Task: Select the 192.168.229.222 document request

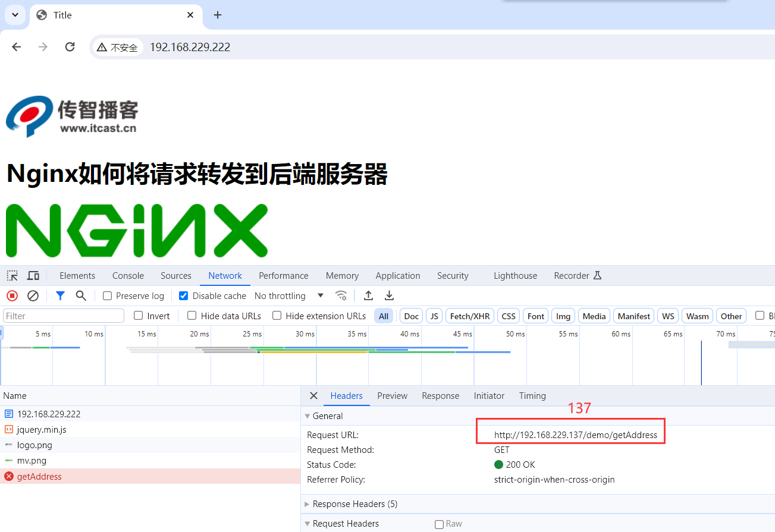Action: coord(150,414)
